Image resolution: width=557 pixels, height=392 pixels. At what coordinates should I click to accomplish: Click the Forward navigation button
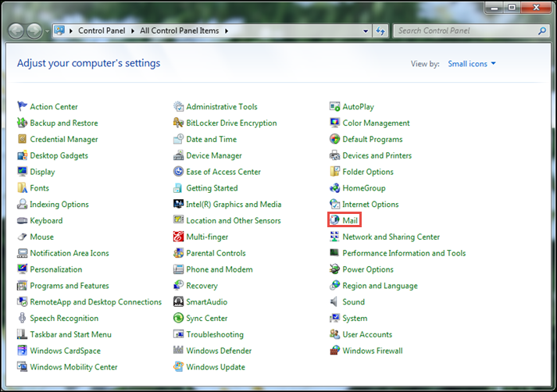(34, 31)
